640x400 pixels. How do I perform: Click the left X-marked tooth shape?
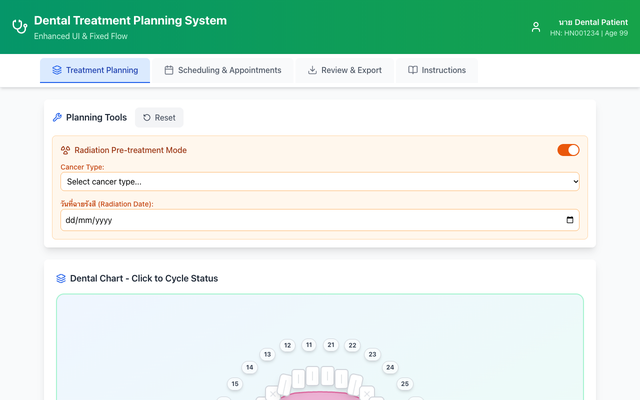[272, 393]
